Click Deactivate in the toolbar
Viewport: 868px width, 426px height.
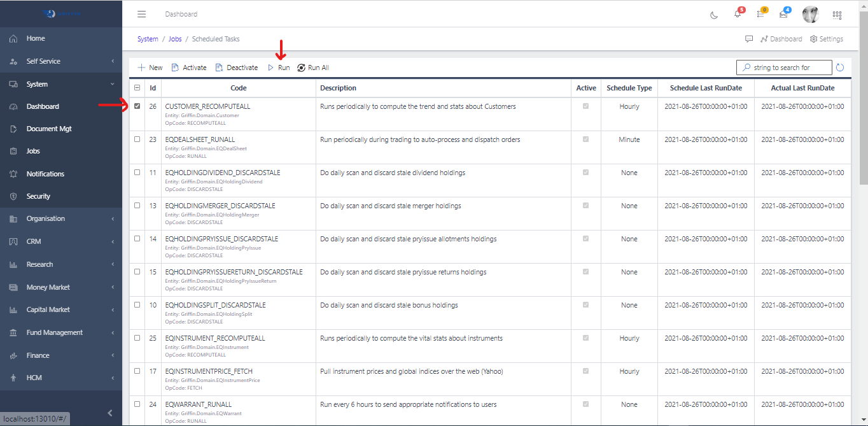[x=237, y=67]
